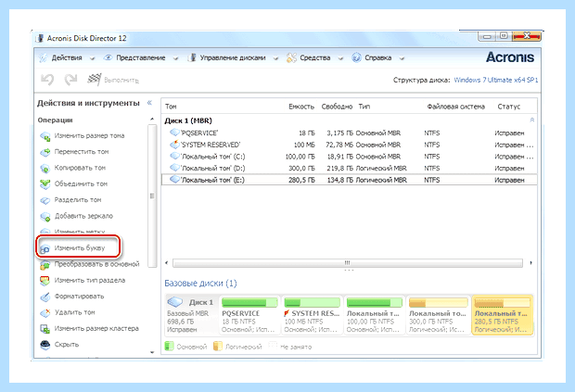Click the Resize volume icon (Изменить размер тома)

coord(45,136)
